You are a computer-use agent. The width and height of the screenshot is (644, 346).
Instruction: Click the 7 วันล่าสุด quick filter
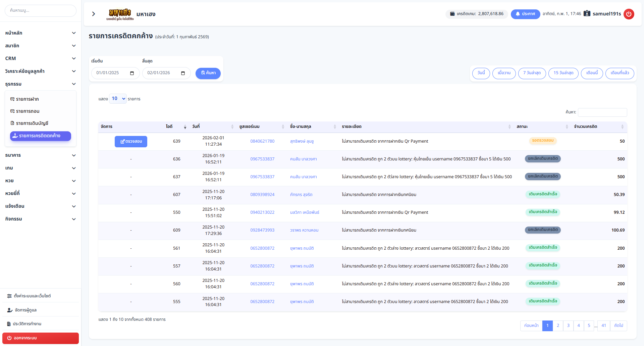[x=532, y=73]
